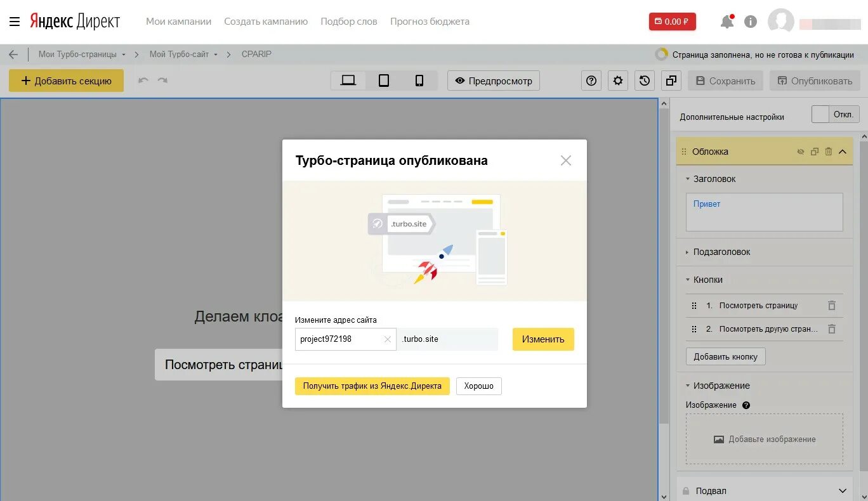
Task: Click Добавьте изображение upload area
Action: 765,439
